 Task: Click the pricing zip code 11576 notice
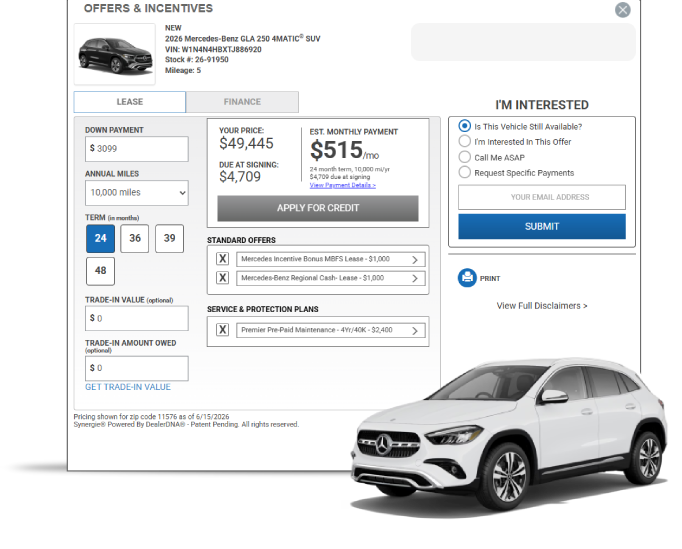click(x=151, y=416)
